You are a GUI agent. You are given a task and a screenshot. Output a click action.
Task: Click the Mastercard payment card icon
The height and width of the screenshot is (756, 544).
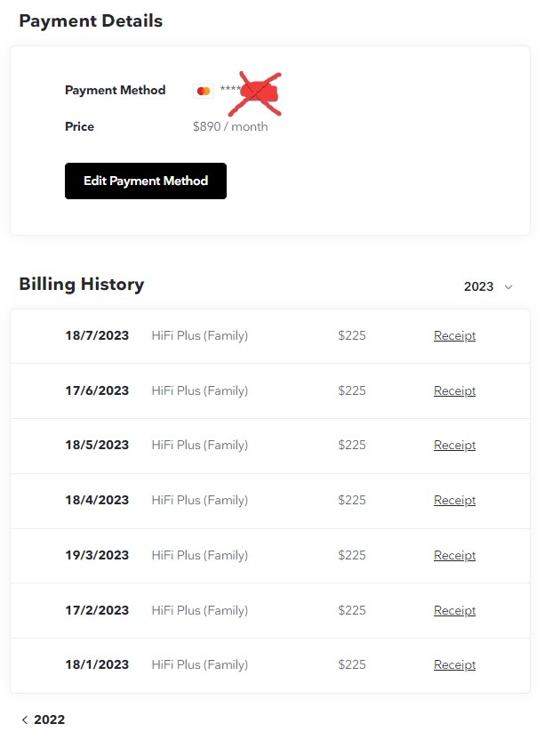204,91
